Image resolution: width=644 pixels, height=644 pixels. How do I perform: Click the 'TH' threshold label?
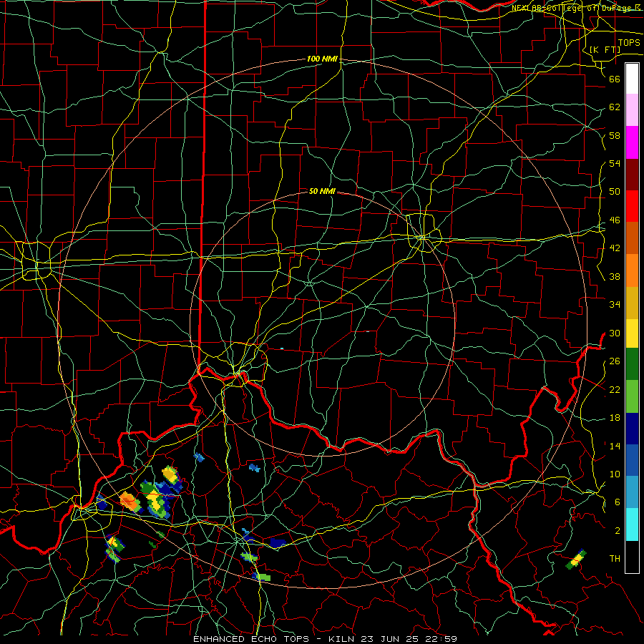tap(615, 559)
